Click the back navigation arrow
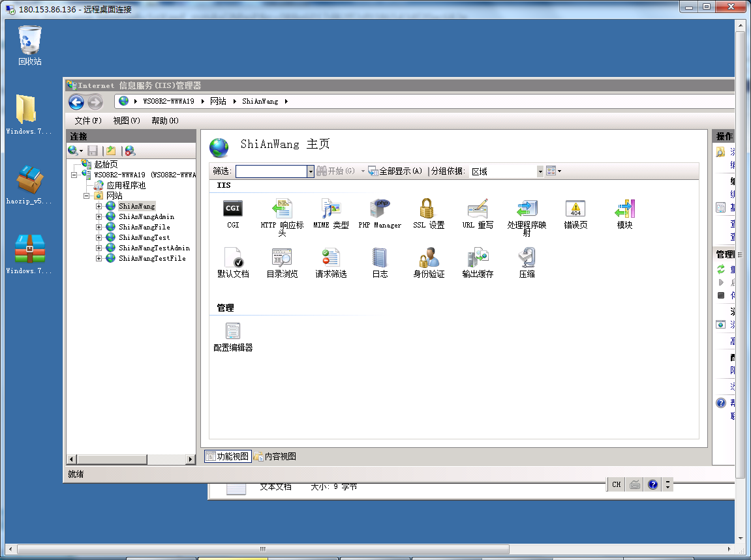Viewport: 751px width, 560px height. (76, 102)
